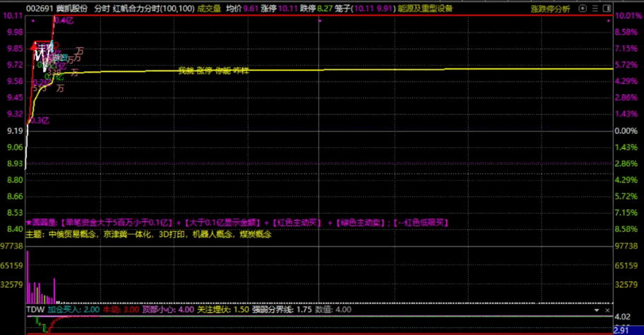Click the magenta dot marker at chart top center

321,21
